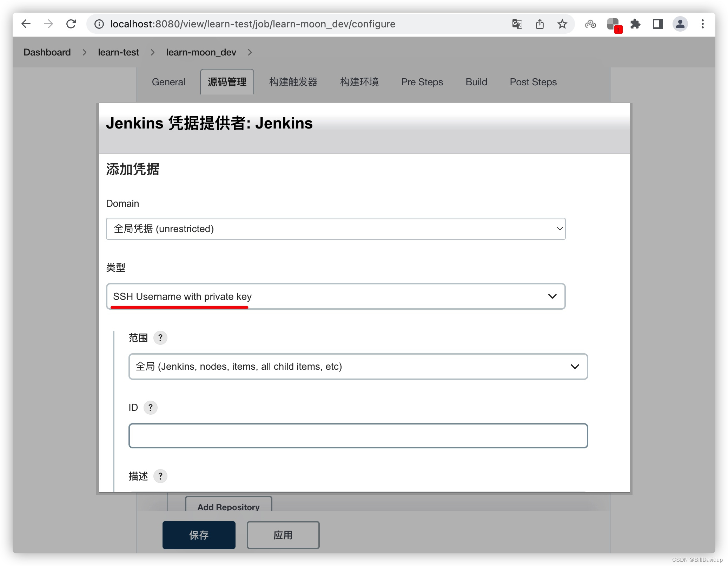
Task: Switch to the Post Steps tab
Action: coord(533,82)
